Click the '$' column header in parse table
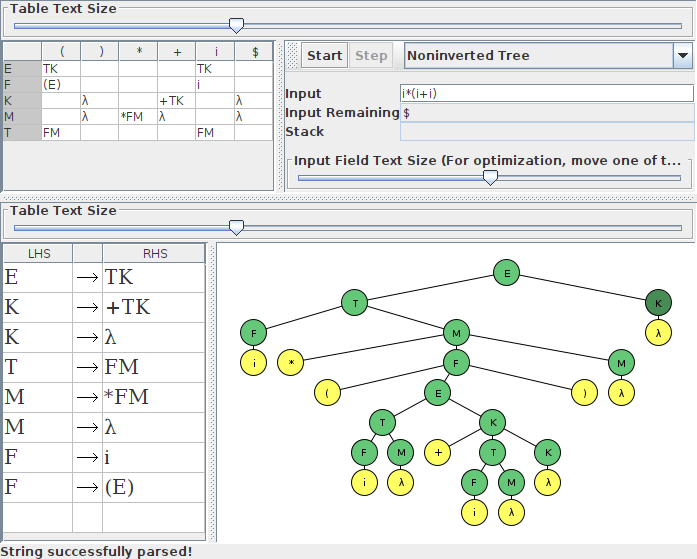 254,52
